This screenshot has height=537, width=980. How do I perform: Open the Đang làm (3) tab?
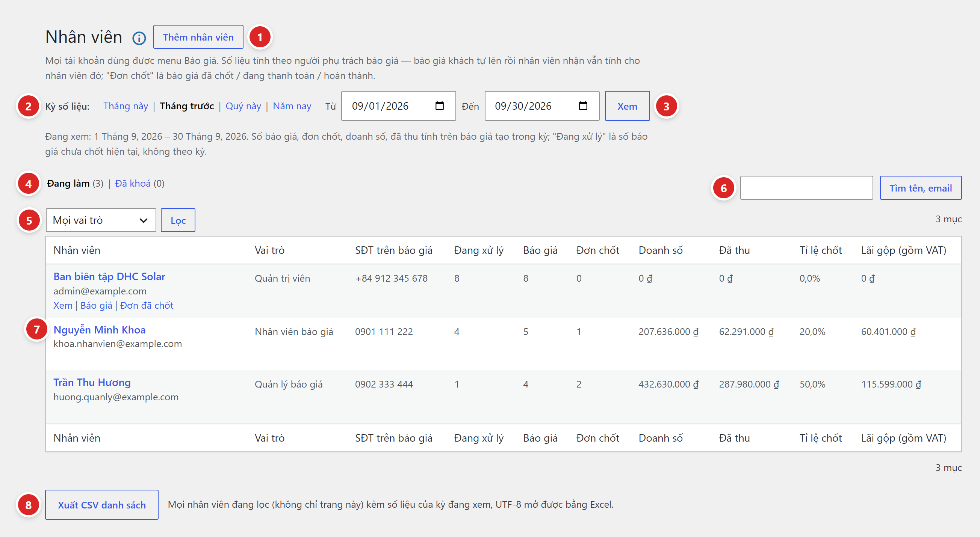pyautogui.click(x=75, y=184)
